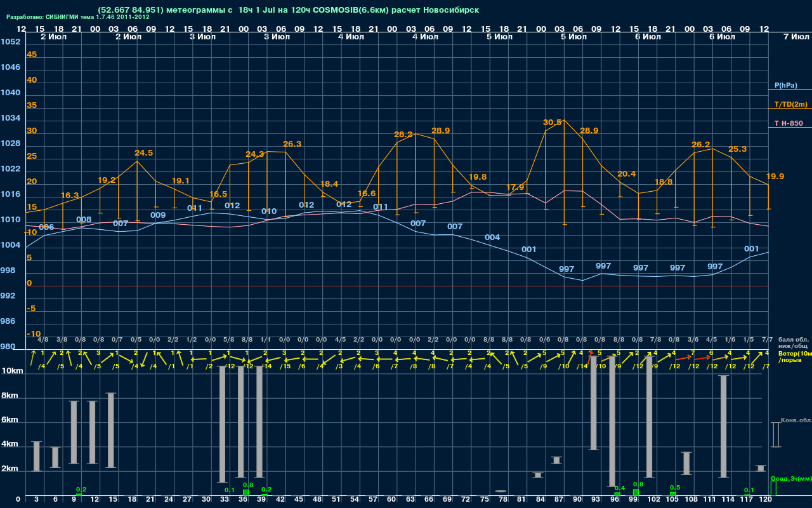Click the 6km altitude axis label
Screen dimensions: 812x508
[x=11, y=420]
